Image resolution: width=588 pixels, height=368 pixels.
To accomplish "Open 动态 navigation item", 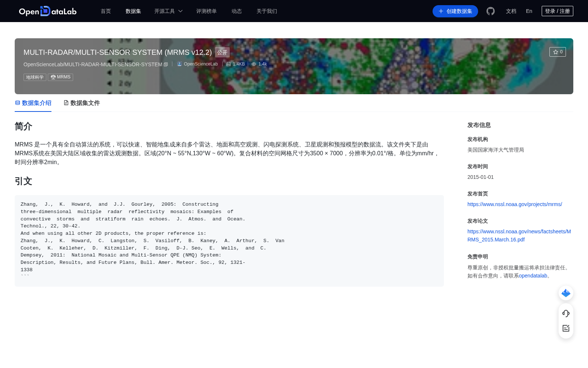I will pyautogui.click(x=237, y=11).
